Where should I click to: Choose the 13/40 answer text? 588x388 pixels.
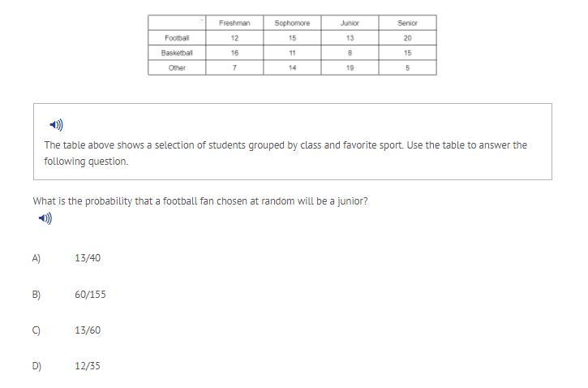click(88, 258)
